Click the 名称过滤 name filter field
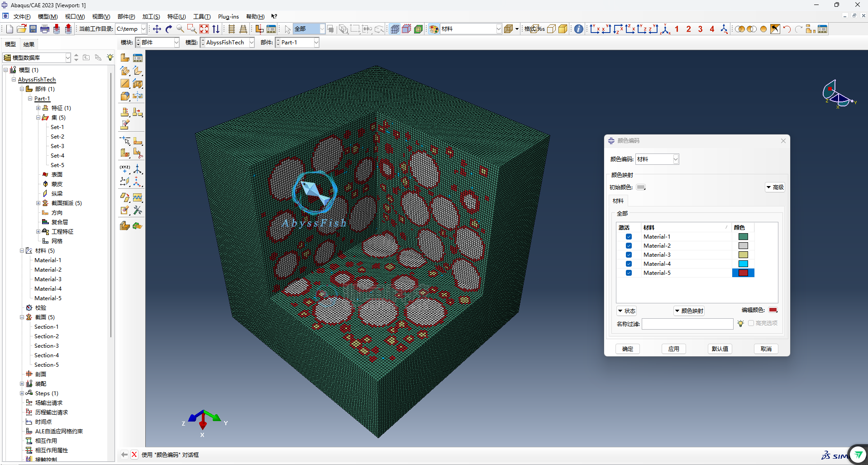 [687, 324]
